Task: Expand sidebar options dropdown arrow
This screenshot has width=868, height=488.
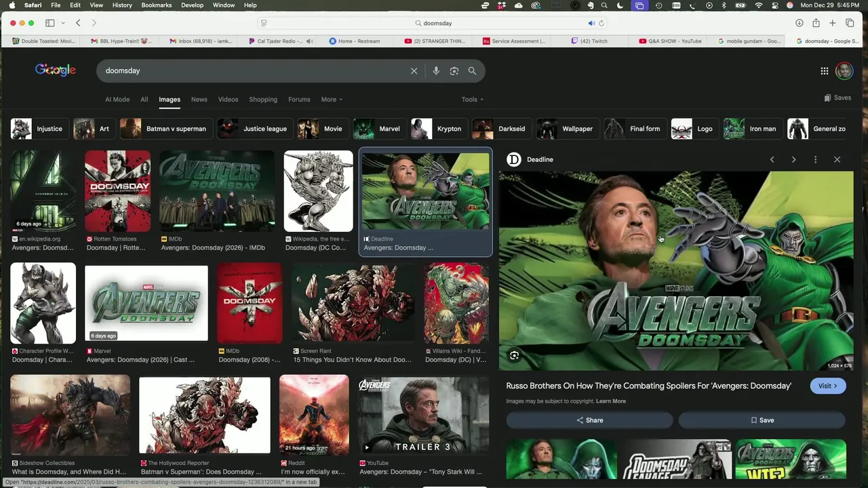Action: pyautogui.click(x=62, y=23)
